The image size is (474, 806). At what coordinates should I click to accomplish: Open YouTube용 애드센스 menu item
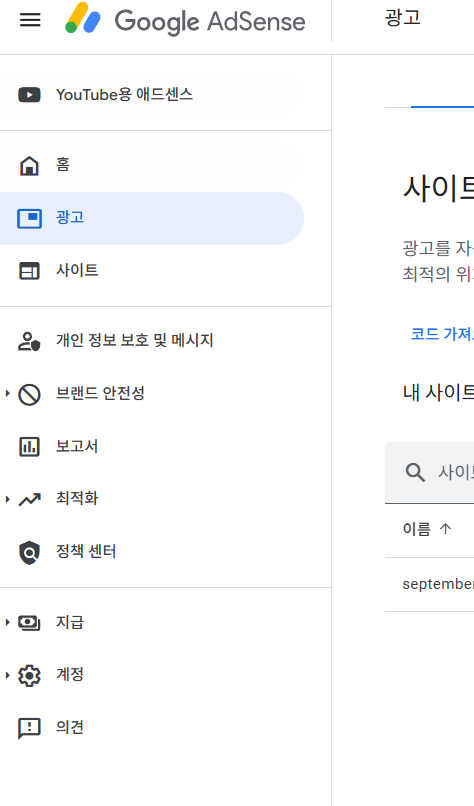(124, 95)
